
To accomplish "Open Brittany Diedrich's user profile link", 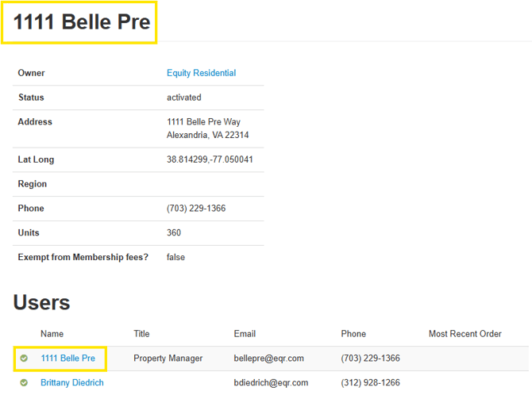I will 72,383.
